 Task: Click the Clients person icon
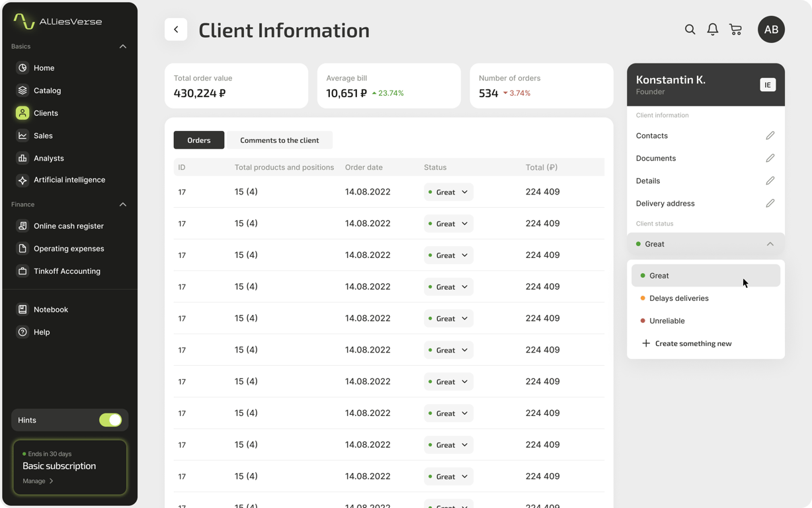[x=22, y=113]
